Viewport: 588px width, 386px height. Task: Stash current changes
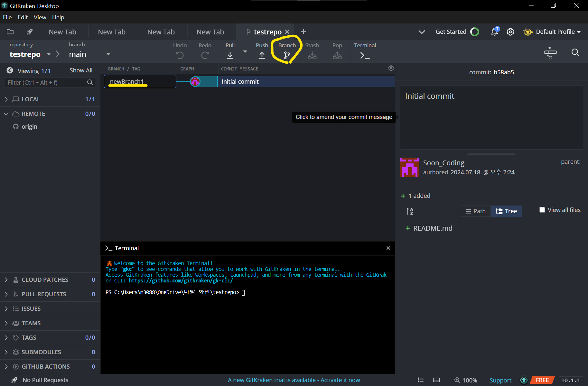[312, 51]
